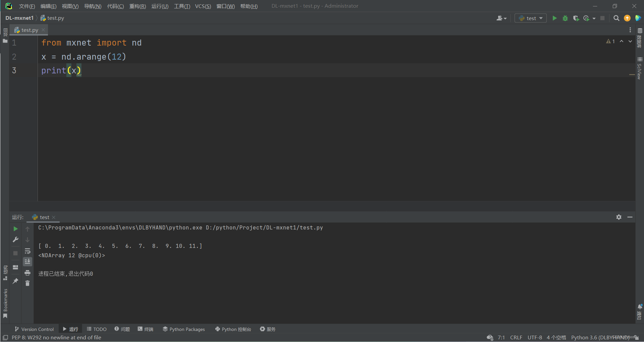Click the CRLF line separator selector

516,338
